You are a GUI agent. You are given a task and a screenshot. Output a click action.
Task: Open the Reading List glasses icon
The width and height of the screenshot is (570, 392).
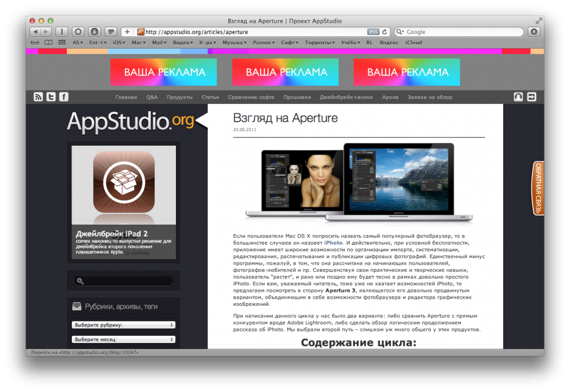point(35,42)
